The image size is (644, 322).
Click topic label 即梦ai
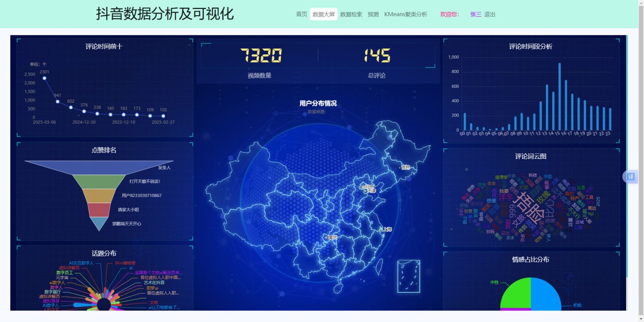coord(152,288)
